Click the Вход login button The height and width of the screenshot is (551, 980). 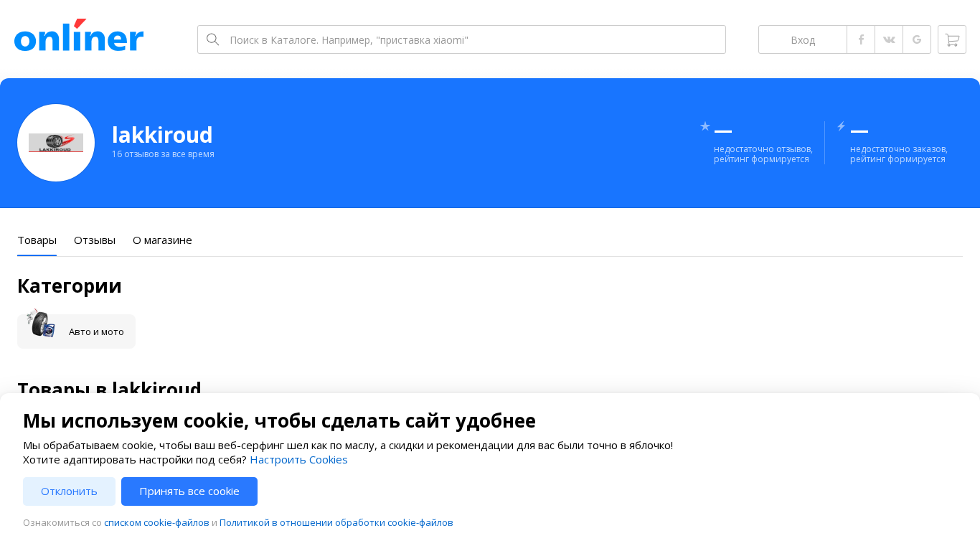pos(803,39)
